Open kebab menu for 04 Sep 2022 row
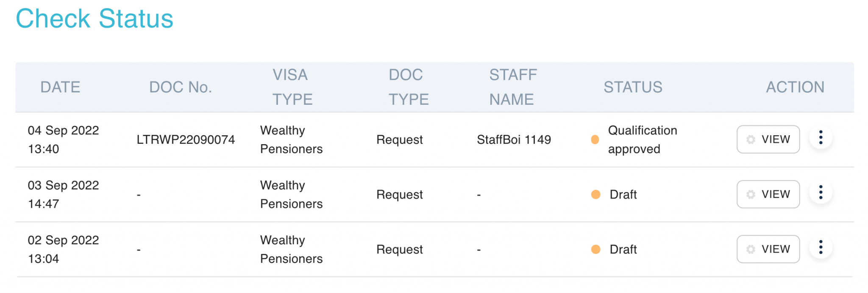The height and width of the screenshot is (293, 868). tap(821, 137)
